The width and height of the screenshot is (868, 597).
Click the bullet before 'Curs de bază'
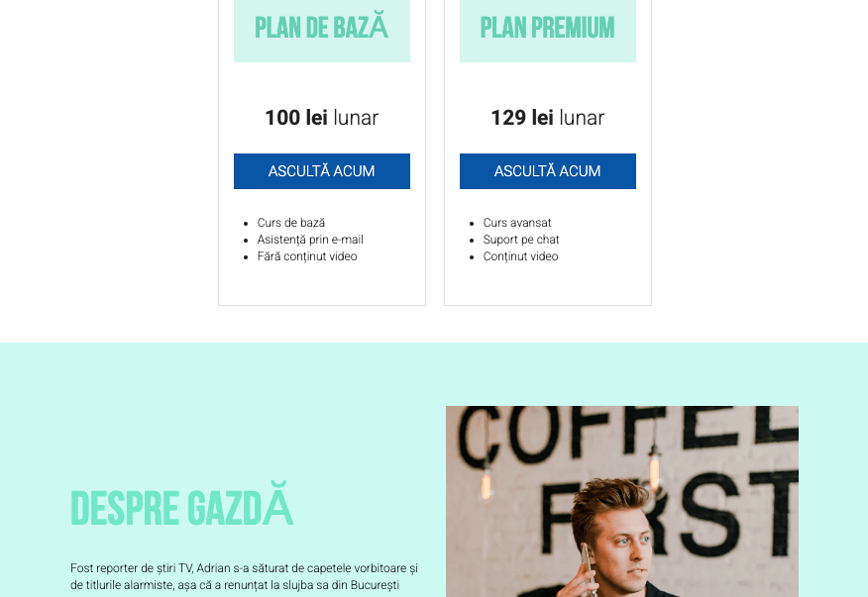(x=245, y=224)
